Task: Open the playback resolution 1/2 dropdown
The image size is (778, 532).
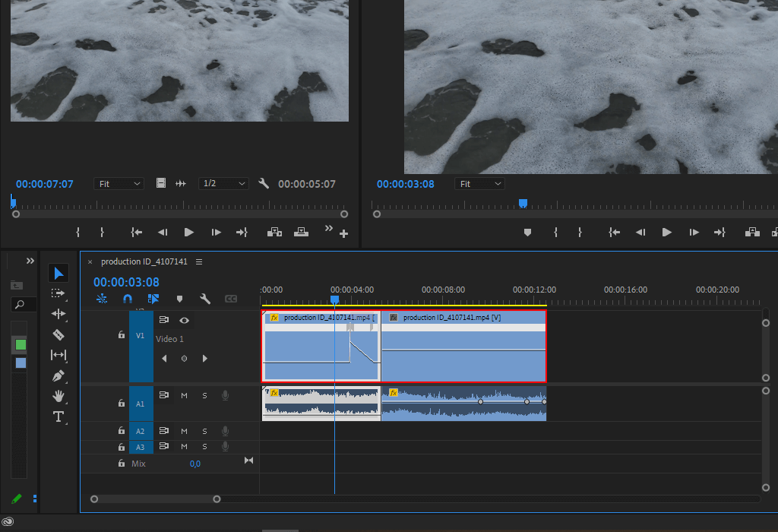Action: click(x=224, y=184)
